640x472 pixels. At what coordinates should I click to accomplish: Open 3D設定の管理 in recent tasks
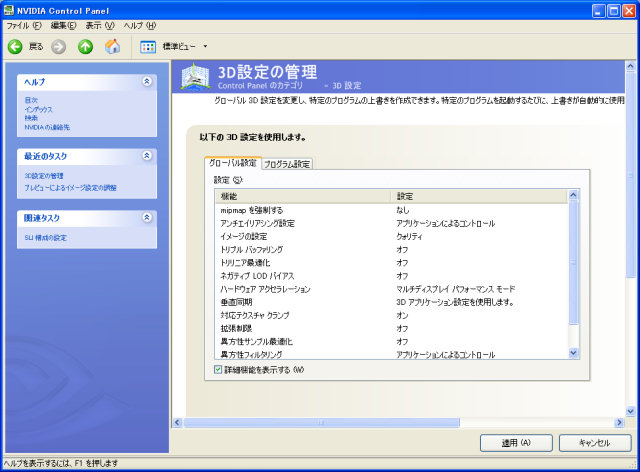pyautogui.click(x=44, y=176)
